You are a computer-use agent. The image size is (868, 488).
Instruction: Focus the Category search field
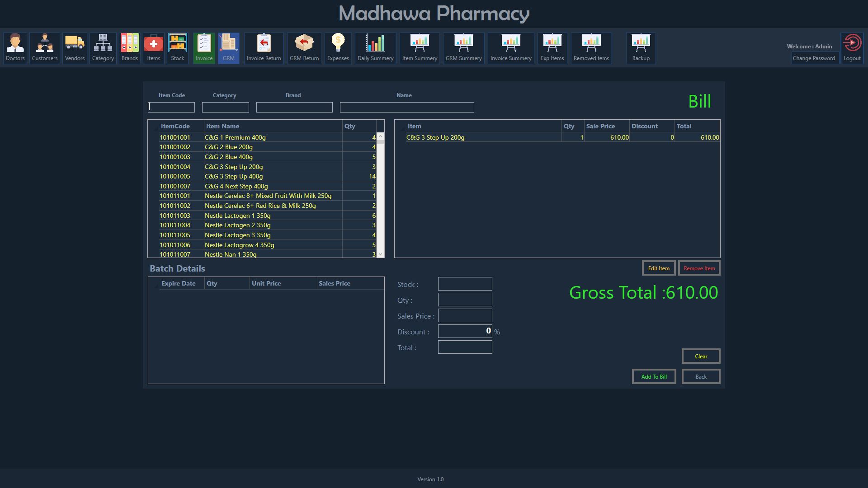pos(226,107)
